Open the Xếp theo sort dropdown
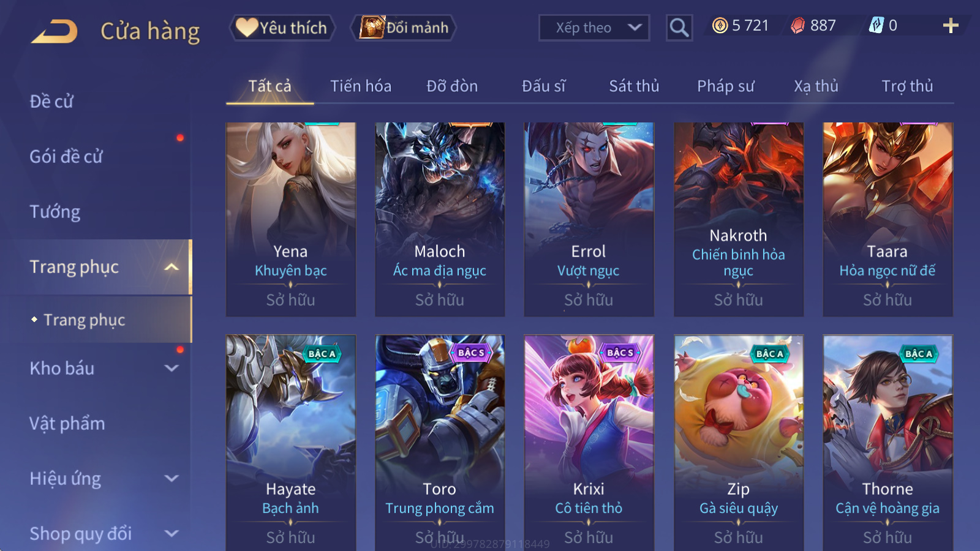Image resolution: width=980 pixels, height=551 pixels. (594, 28)
